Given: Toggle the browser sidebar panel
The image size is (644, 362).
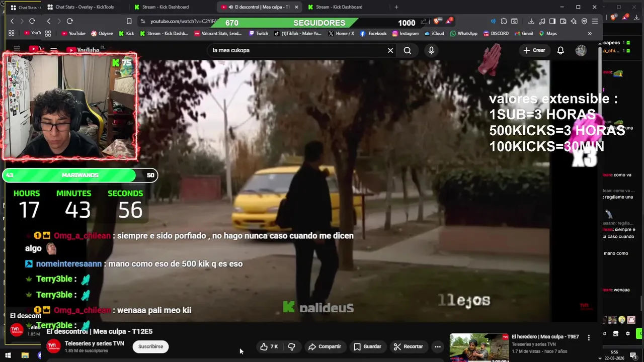Looking at the screenshot, I should pyautogui.click(x=552, y=21).
